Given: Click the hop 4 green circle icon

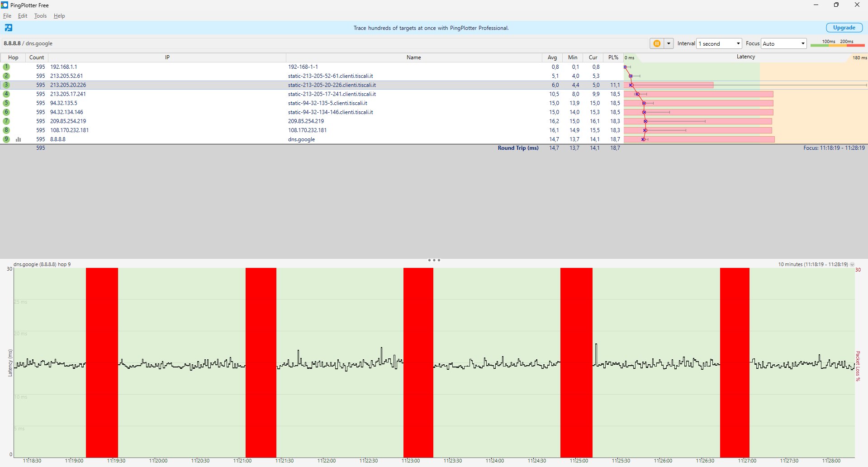Looking at the screenshot, I should pyautogui.click(x=6, y=94).
